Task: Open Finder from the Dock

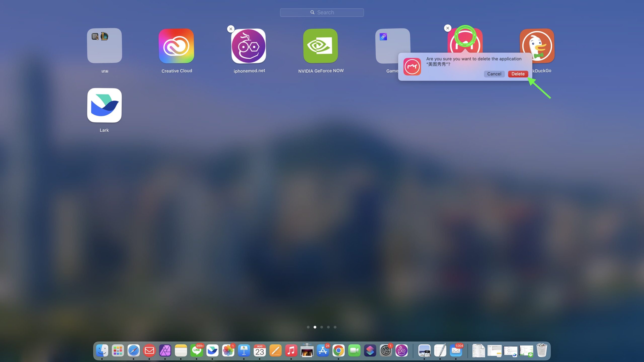Action: 102,350
